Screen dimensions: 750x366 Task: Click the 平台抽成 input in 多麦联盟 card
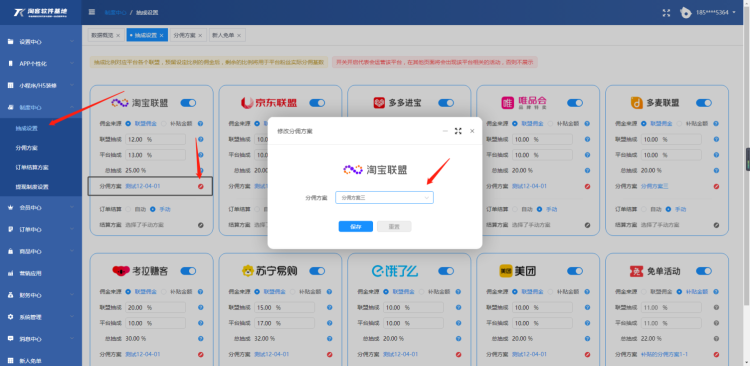tap(671, 155)
